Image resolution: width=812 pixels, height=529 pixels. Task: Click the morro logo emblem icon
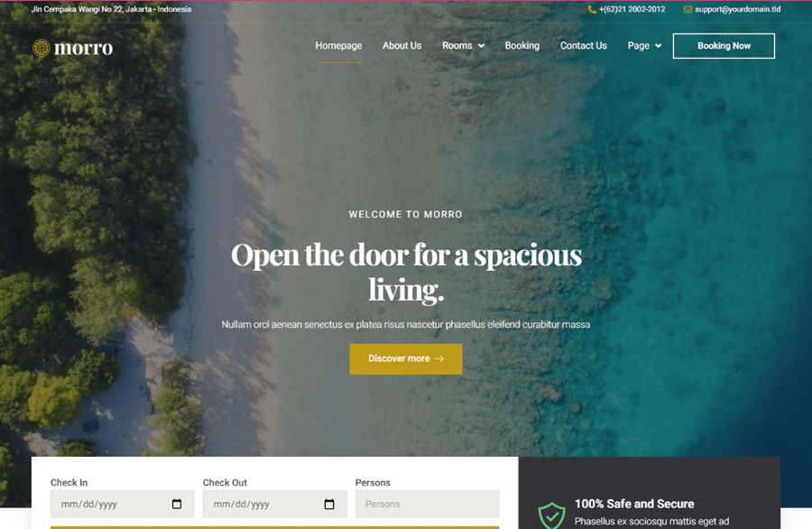(42, 48)
